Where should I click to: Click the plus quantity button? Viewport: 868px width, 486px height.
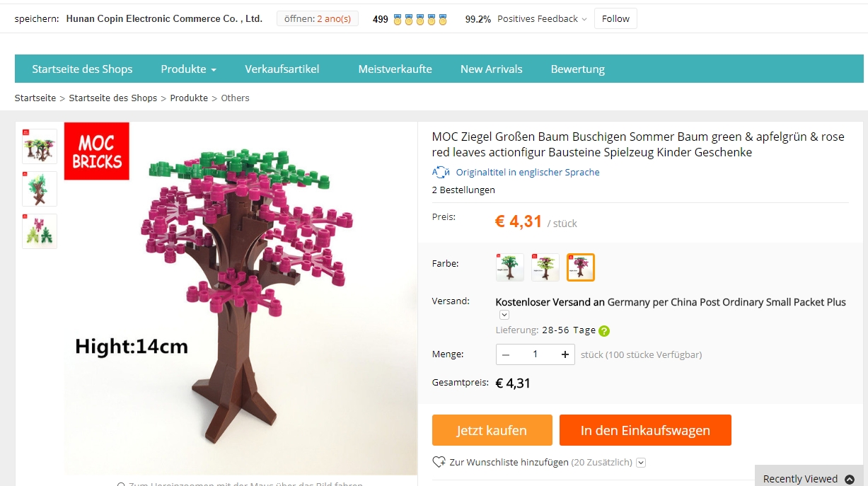pyautogui.click(x=565, y=354)
